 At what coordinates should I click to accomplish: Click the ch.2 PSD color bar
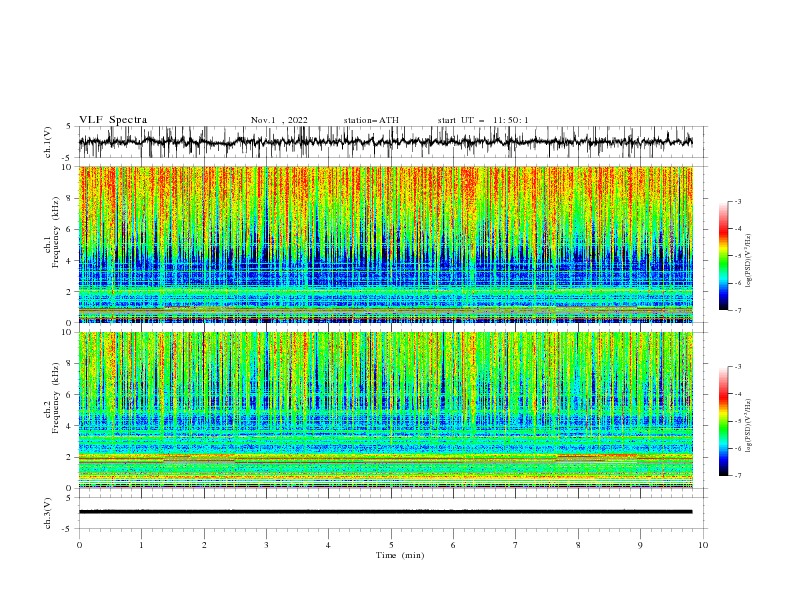[x=723, y=421]
